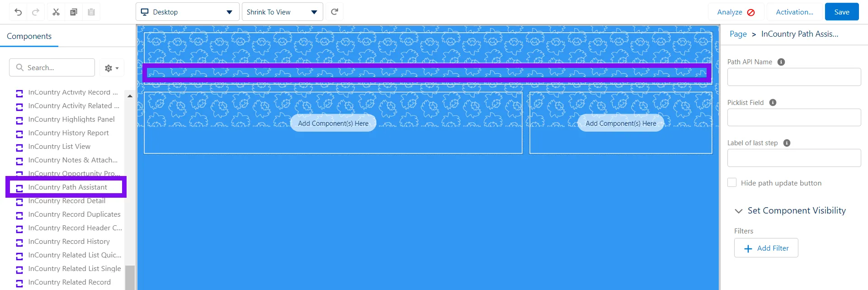The width and height of the screenshot is (868, 290).
Task: Open the Shrink To View dropdown
Action: [282, 12]
